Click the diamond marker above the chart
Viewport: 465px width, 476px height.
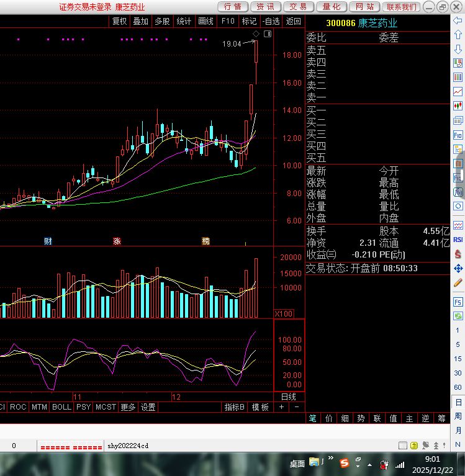(x=256, y=34)
